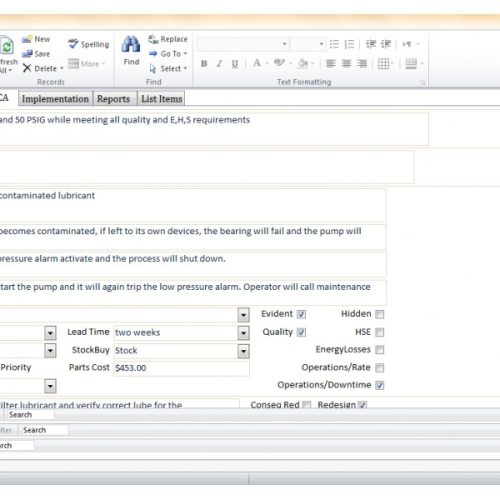Choose the background fill color bucket

click(x=303, y=63)
